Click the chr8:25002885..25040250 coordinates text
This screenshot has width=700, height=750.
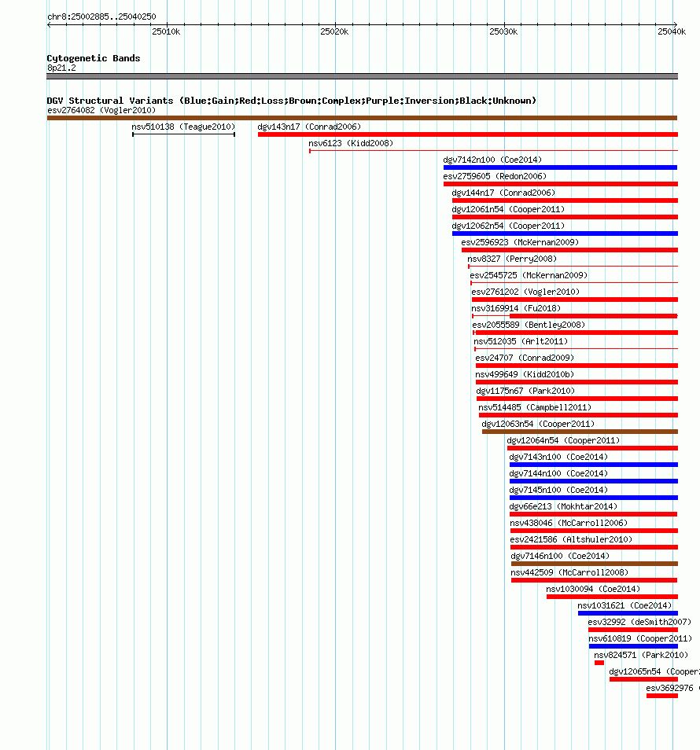[101, 17]
